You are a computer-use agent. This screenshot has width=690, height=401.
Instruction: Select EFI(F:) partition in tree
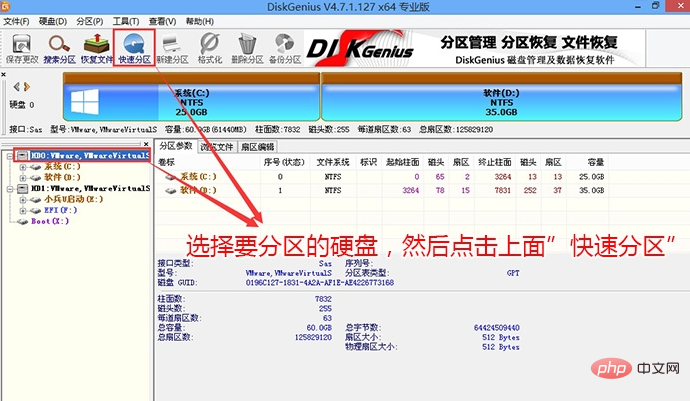pyautogui.click(x=60, y=210)
